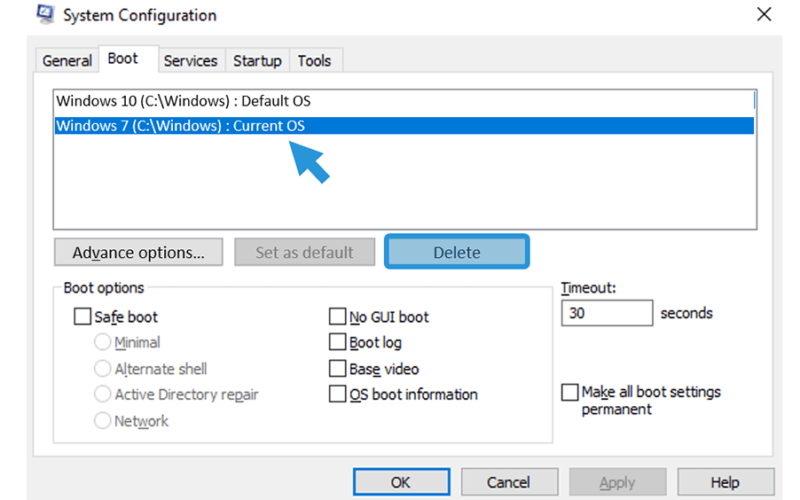
Task: Close the System Configuration window
Action: (x=764, y=14)
